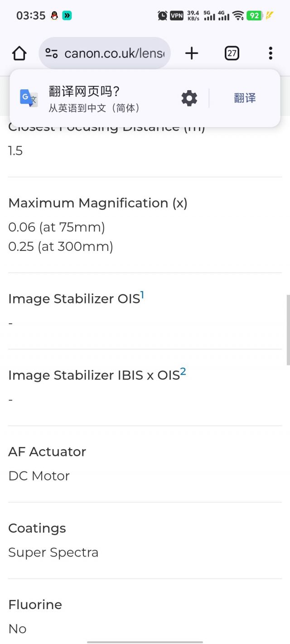Open footnote 1 beside Image Stabilizer OIS
Image resolution: width=290 pixels, height=644 pixels.
coord(142,295)
